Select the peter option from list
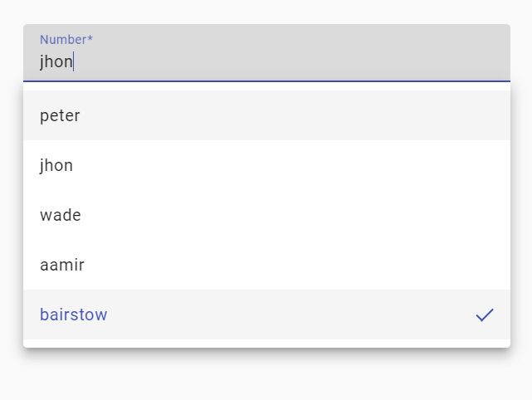Image resolution: width=532 pixels, height=400 pixels. click(60, 115)
